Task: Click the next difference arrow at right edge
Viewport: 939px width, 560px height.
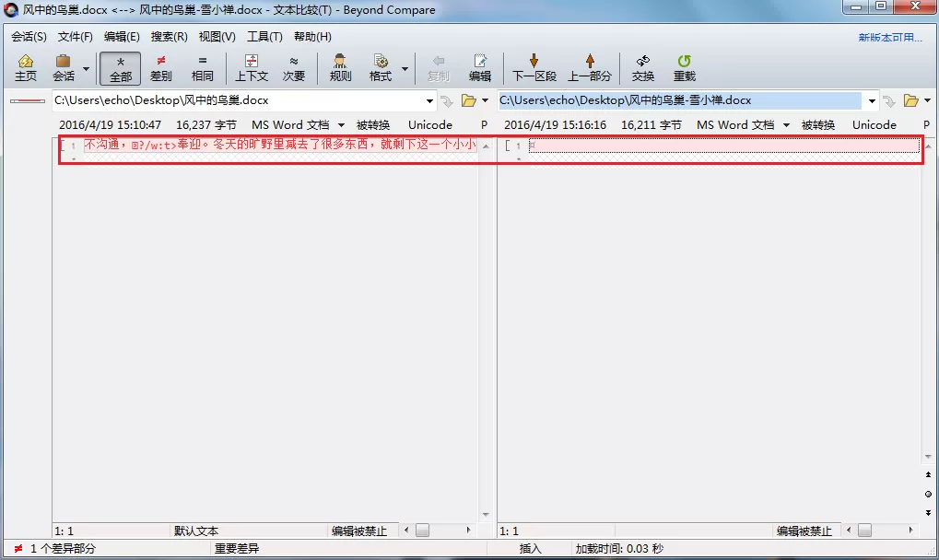Action: click(x=928, y=513)
